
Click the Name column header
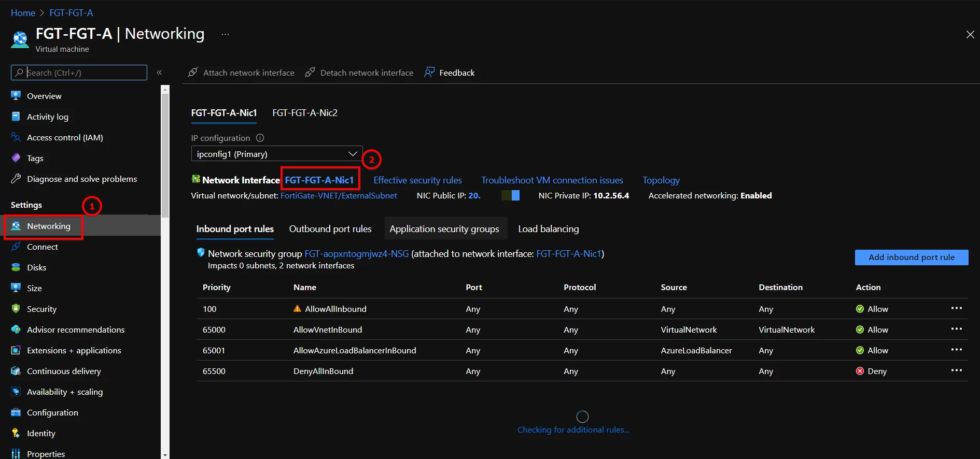305,288
